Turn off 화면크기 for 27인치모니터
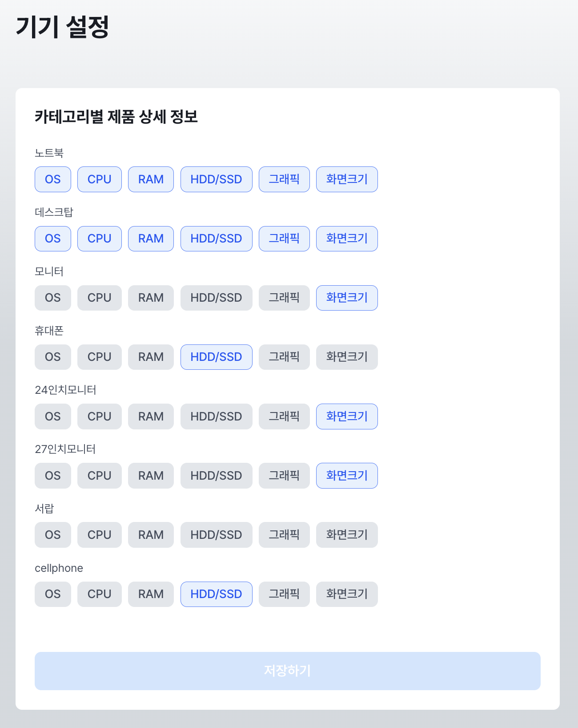This screenshot has width=578, height=728. click(347, 476)
